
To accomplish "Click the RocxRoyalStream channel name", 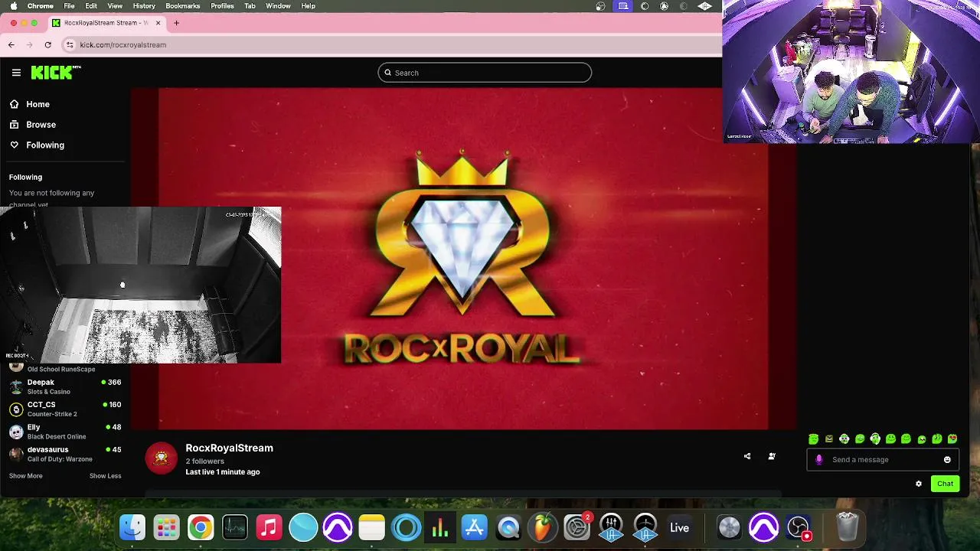I will [x=229, y=448].
